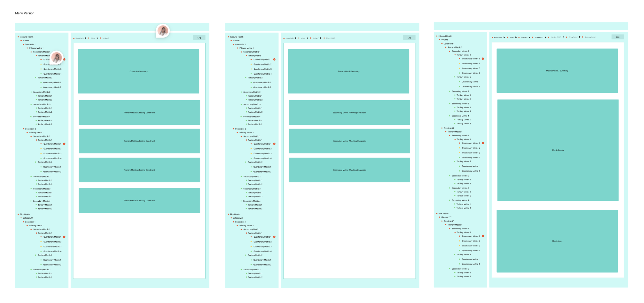Click the Primary Metric Summary card
The width and height of the screenshot is (644, 303).
point(349,71)
